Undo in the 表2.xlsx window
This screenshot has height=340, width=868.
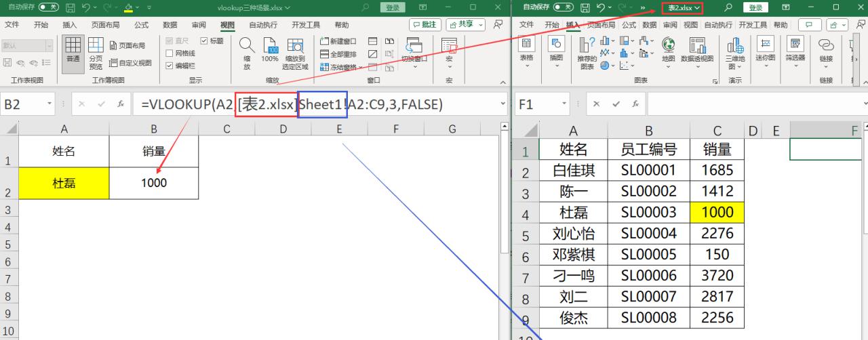(x=601, y=7)
